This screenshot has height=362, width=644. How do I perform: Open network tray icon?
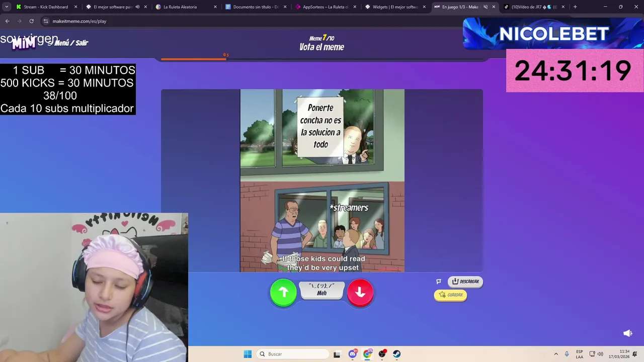[592, 354]
